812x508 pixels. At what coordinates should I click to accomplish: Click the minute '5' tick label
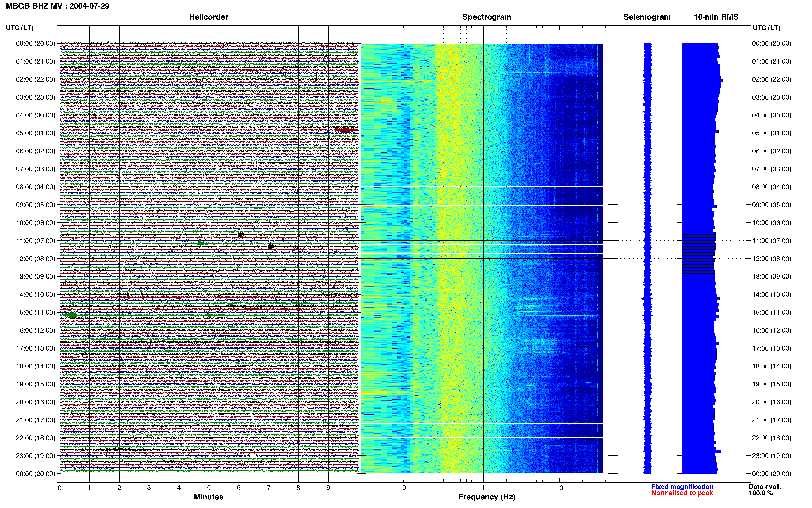point(209,488)
